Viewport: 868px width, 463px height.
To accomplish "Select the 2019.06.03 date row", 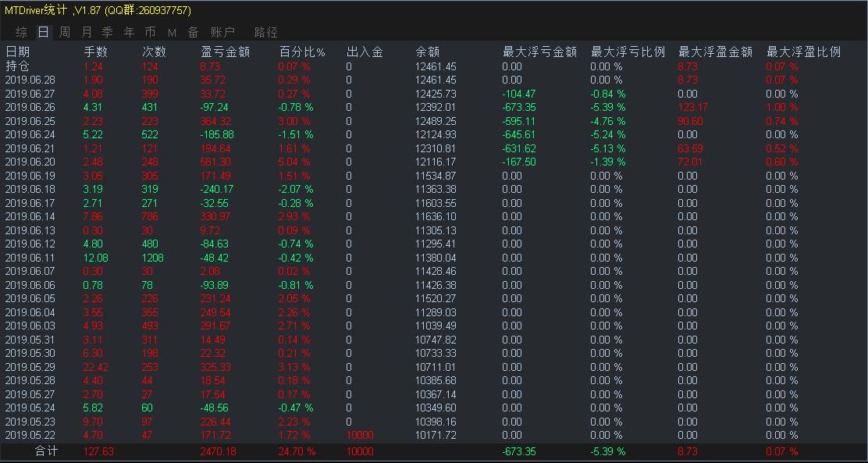I will click(30, 326).
